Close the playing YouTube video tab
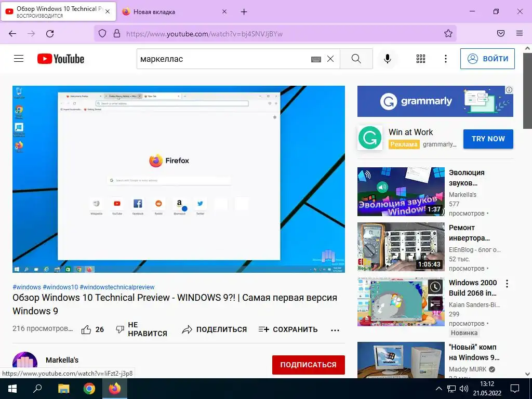Viewport: 532px width, 399px height. [x=108, y=11]
